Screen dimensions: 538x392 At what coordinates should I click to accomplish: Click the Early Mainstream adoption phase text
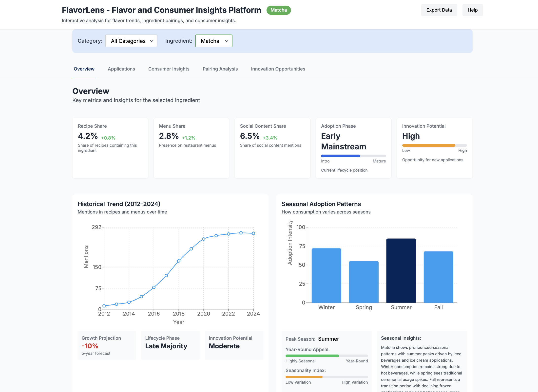344,141
